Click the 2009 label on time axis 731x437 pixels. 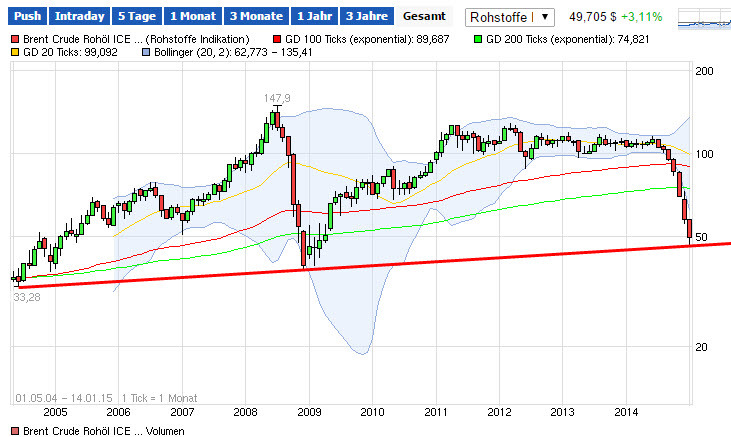(309, 412)
